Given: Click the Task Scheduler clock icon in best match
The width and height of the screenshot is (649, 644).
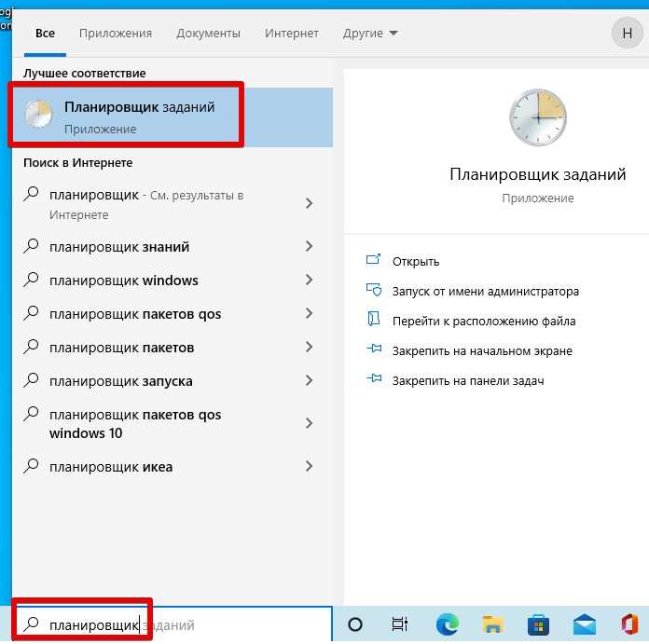Looking at the screenshot, I should (x=38, y=114).
